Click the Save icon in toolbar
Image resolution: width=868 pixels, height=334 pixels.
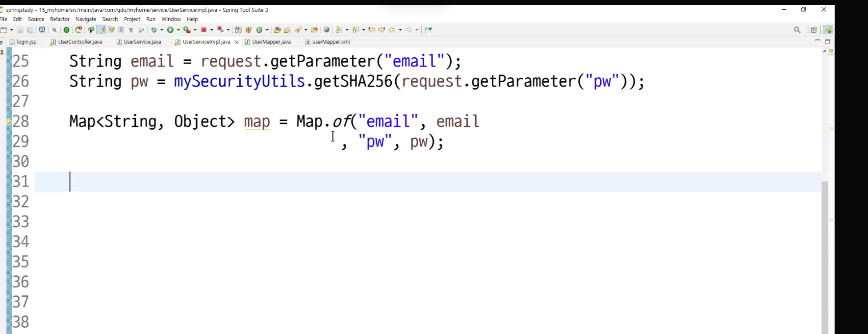point(20,30)
